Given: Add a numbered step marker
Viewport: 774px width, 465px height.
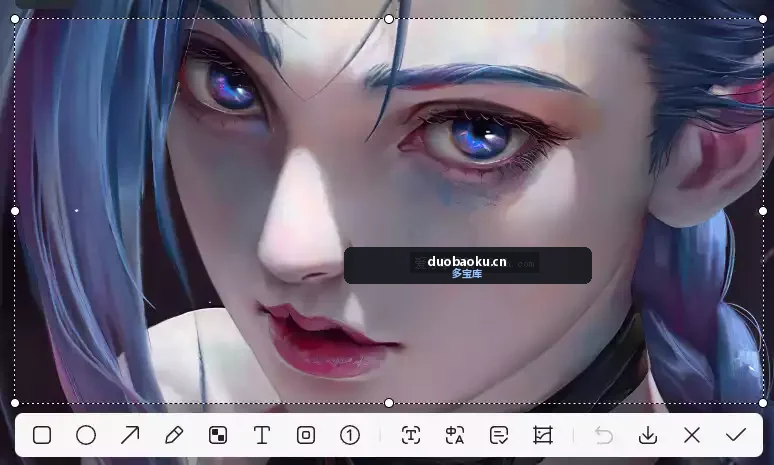Looking at the screenshot, I should [x=350, y=435].
